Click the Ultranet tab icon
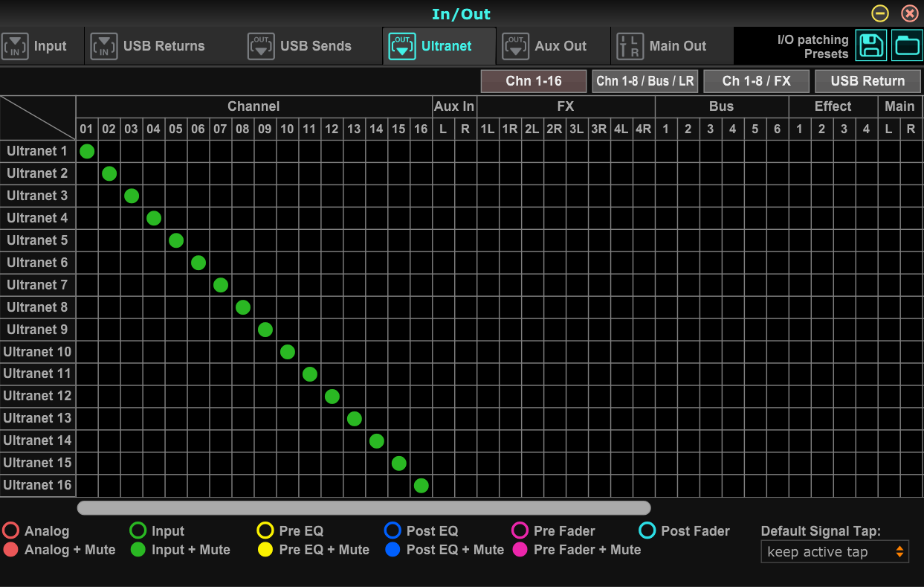The image size is (924, 587). (x=402, y=46)
